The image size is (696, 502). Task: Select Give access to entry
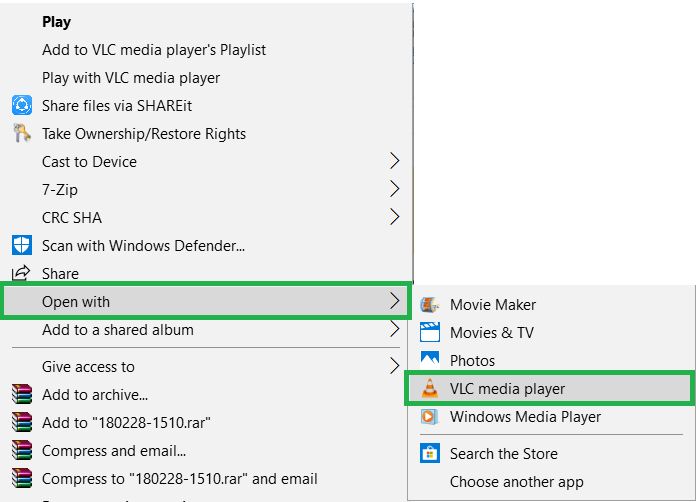88,367
